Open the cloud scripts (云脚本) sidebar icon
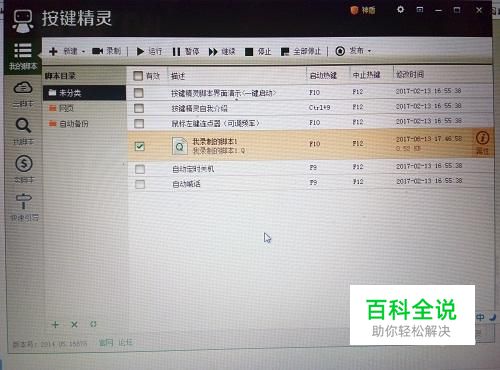Image resolution: width=500 pixels, height=370 pixels. click(x=23, y=88)
